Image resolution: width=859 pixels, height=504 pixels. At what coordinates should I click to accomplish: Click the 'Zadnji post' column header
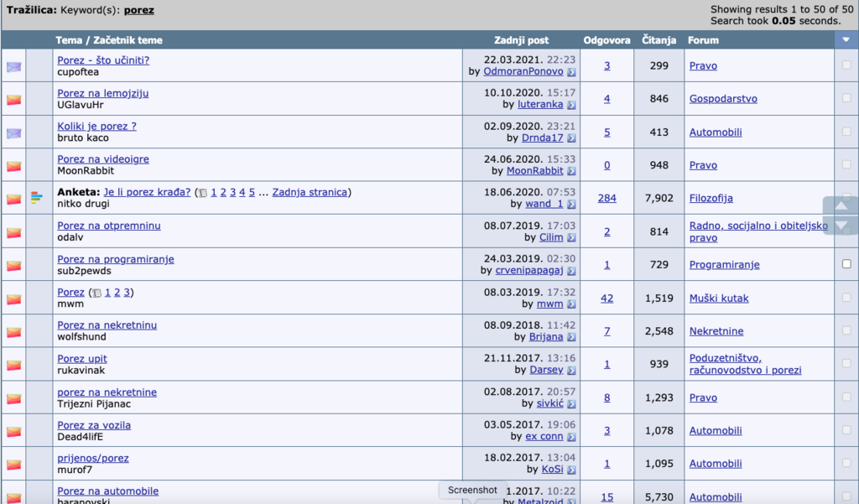pos(521,40)
